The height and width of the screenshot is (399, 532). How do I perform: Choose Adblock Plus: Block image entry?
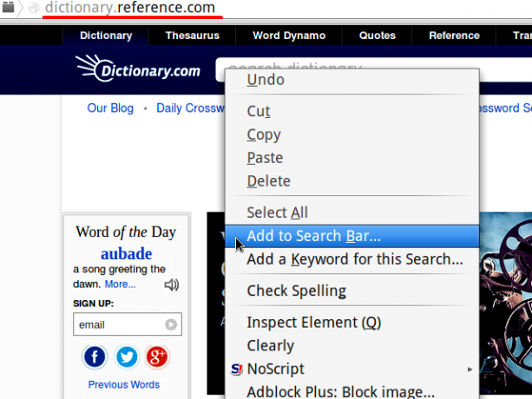pyautogui.click(x=352, y=392)
